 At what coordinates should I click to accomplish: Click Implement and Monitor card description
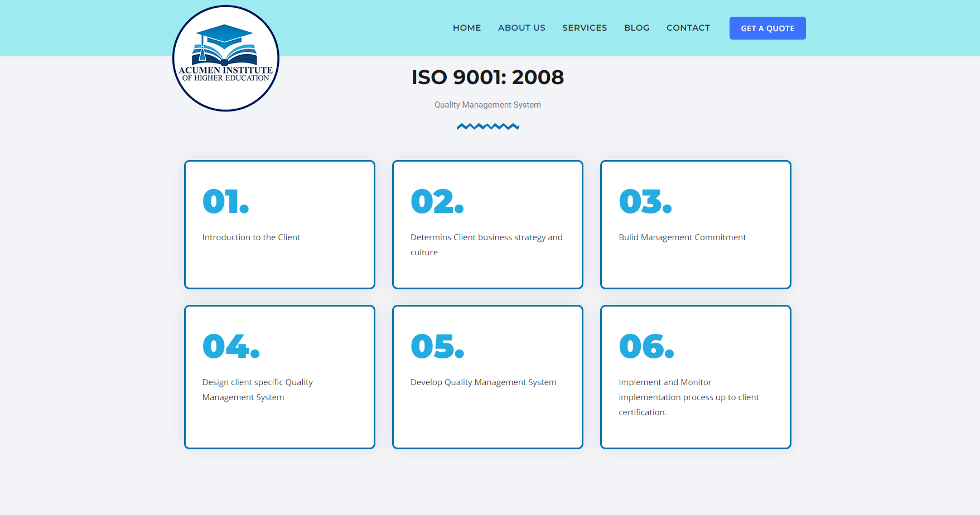(x=688, y=397)
